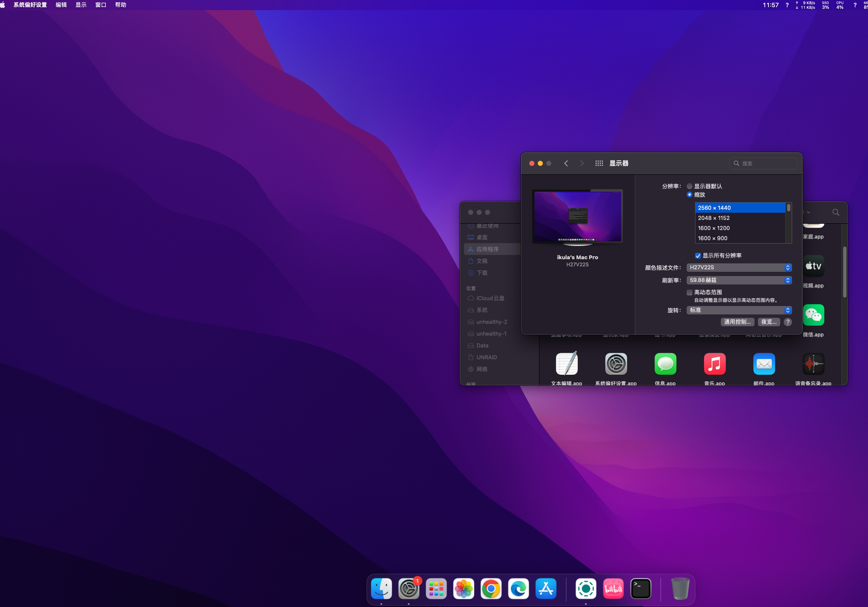Open the 旋转 标准 dropdown
Viewport: 868px width, 607px height.
739,310
